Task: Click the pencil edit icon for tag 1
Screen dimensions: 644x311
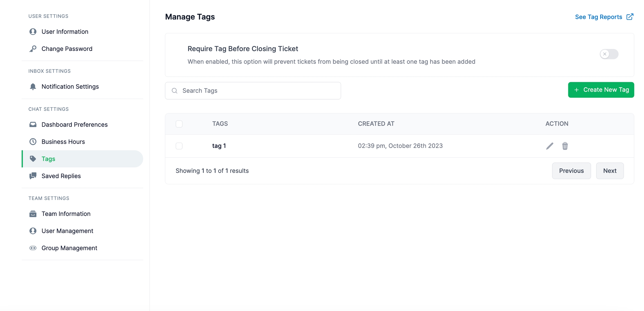Action: coord(550,146)
